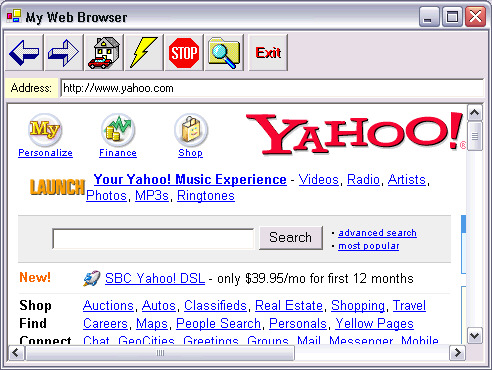Open the Personalize link
This screenshot has width=492, height=370.
(45, 153)
